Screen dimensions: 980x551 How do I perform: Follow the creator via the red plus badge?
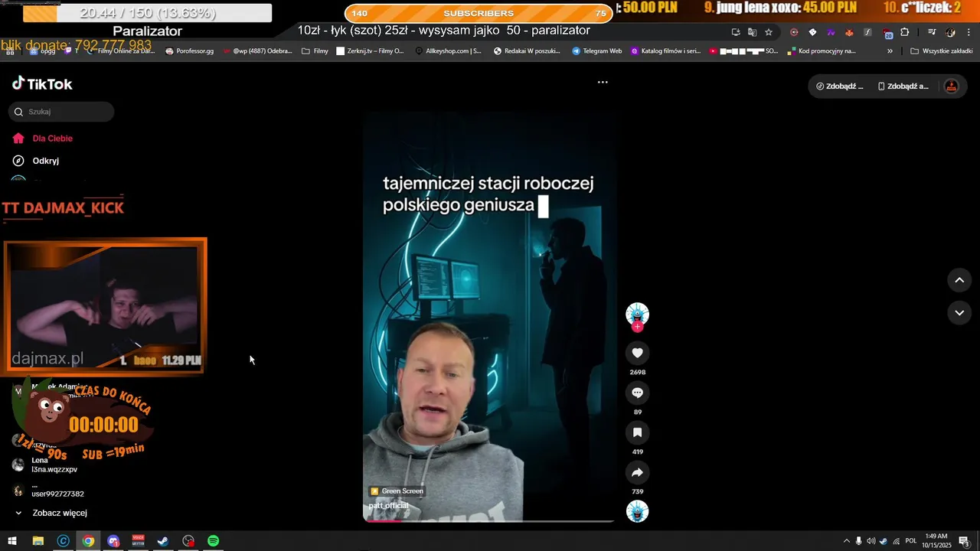(x=637, y=327)
